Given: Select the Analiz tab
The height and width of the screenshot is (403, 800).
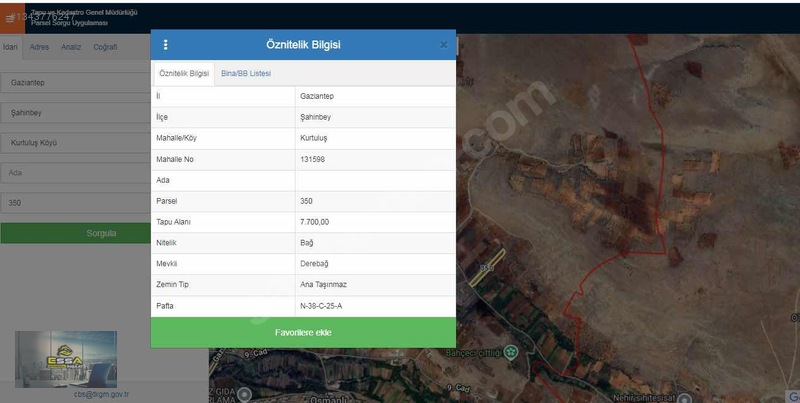Looking at the screenshot, I should pos(71,47).
